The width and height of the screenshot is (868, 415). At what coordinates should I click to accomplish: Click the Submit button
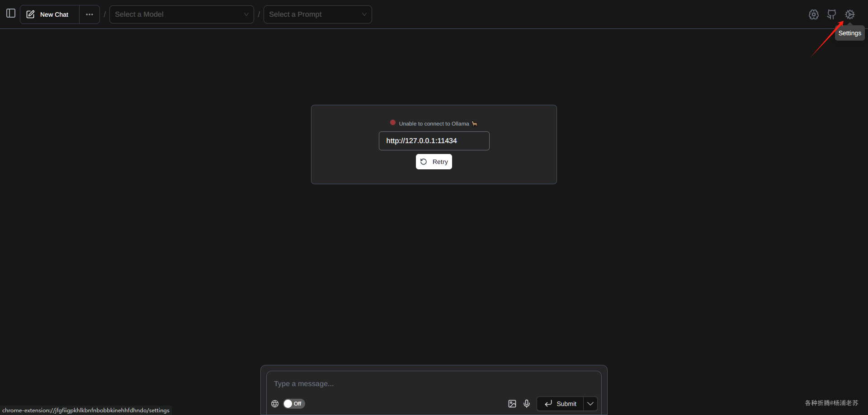[560, 404]
